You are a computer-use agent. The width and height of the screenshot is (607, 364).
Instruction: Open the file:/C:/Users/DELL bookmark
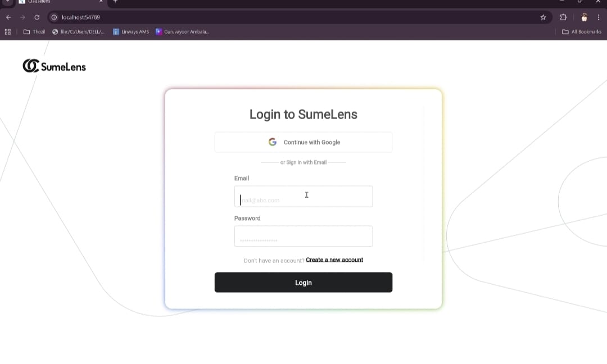pyautogui.click(x=79, y=31)
